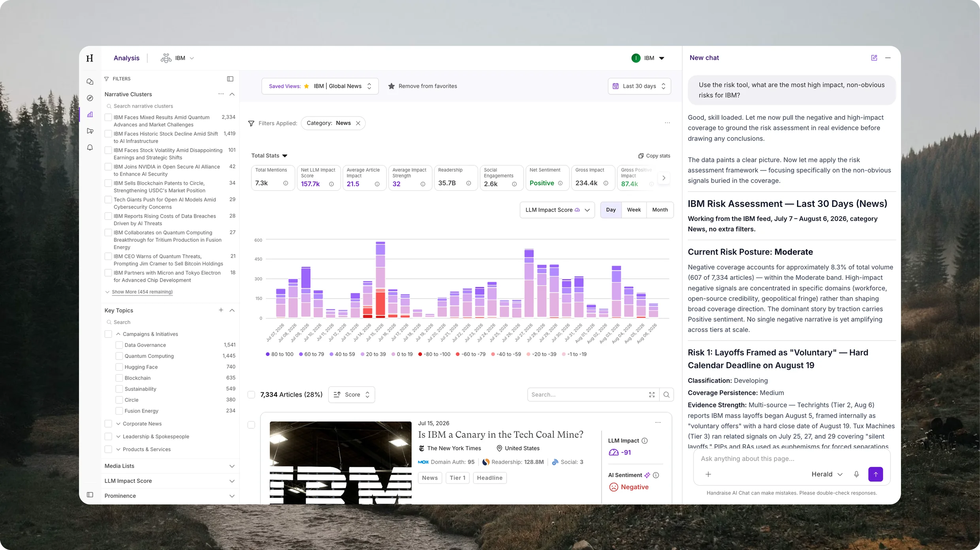Minimize the chat panel

[x=888, y=58]
